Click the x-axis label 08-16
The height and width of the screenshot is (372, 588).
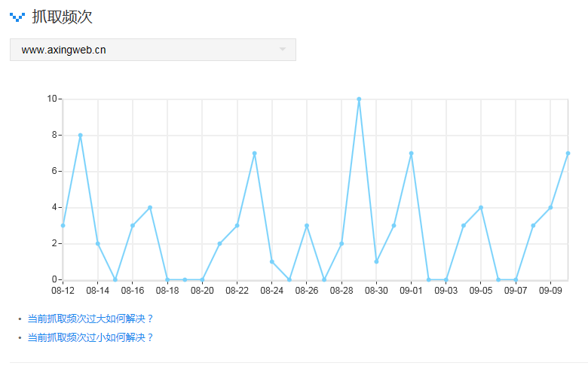pyautogui.click(x=133, y=291)
